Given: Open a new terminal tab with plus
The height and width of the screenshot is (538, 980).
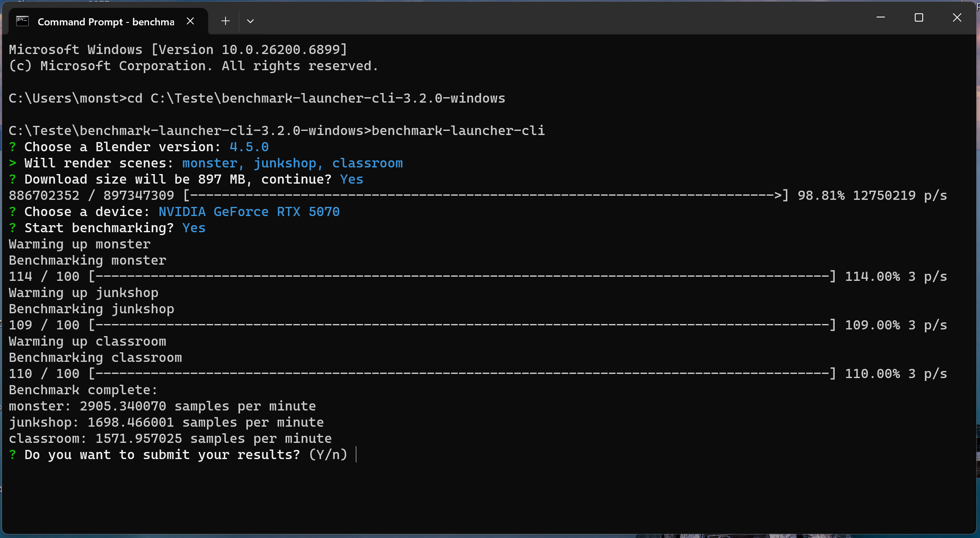Looking at the screenshot, I should point(225,21).
